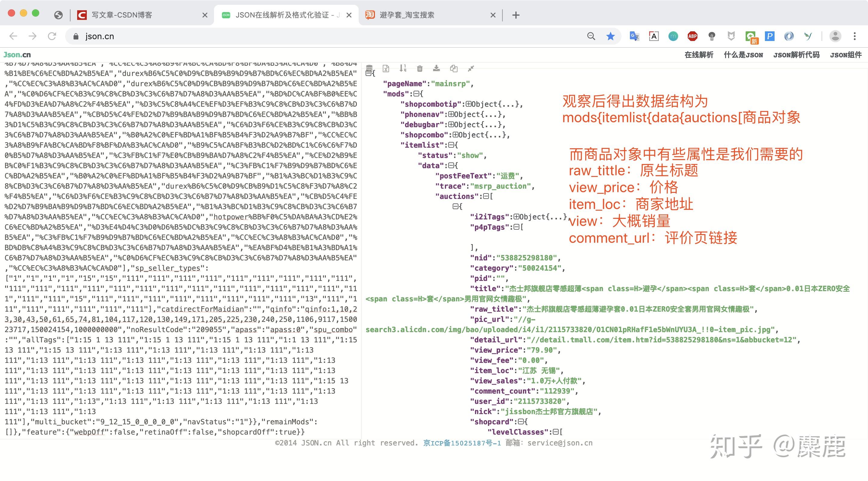Image resolution: width=868 pixels, height=481 pixels.
Task: Click the convert-to-Excel icon in JSON toolbar
Action: (386, 68)
